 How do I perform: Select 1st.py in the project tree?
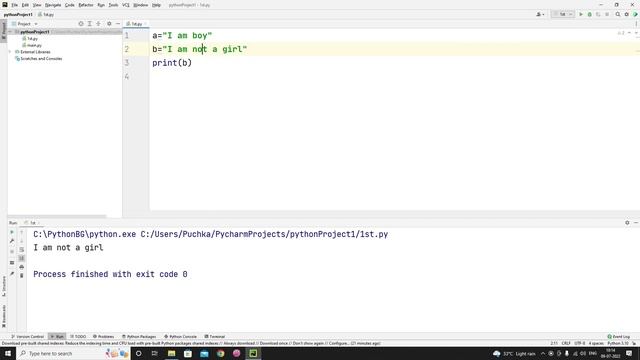31,39
